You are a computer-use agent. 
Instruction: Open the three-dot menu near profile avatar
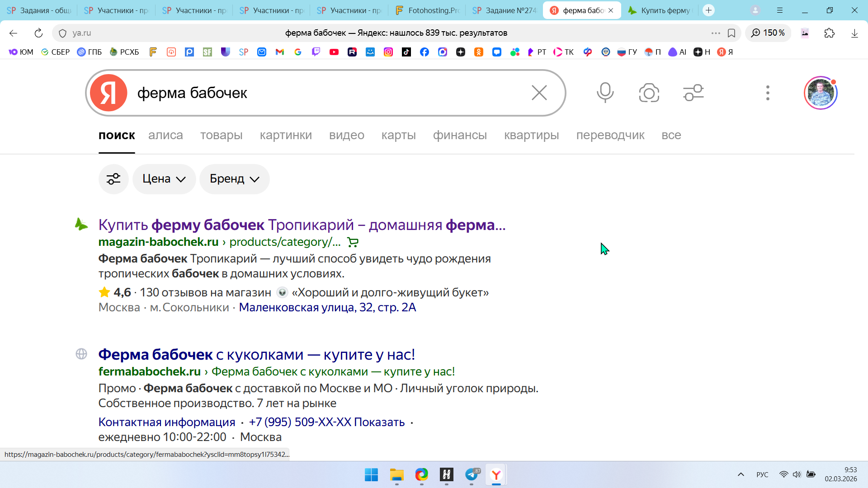[x=767, y=93]
